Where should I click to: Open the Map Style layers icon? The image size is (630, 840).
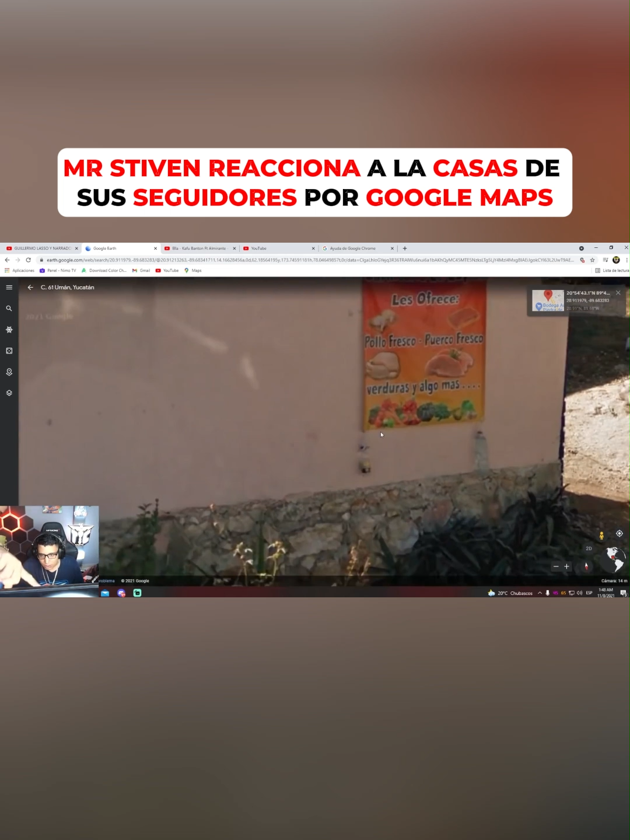(x=9, y=392)
